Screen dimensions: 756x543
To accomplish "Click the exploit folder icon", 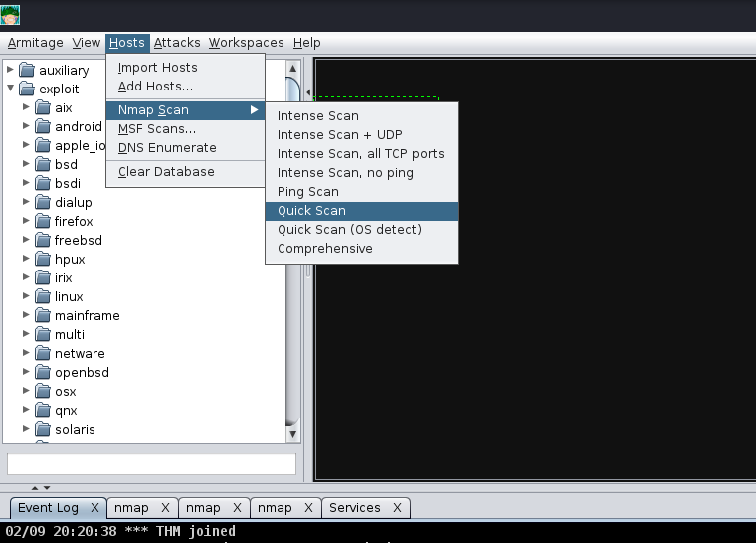I will tap(27, 89).
